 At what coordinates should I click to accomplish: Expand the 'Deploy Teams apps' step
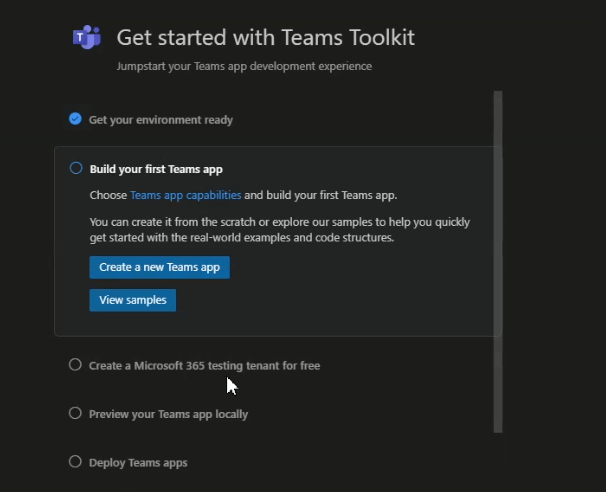click(138, 463)
